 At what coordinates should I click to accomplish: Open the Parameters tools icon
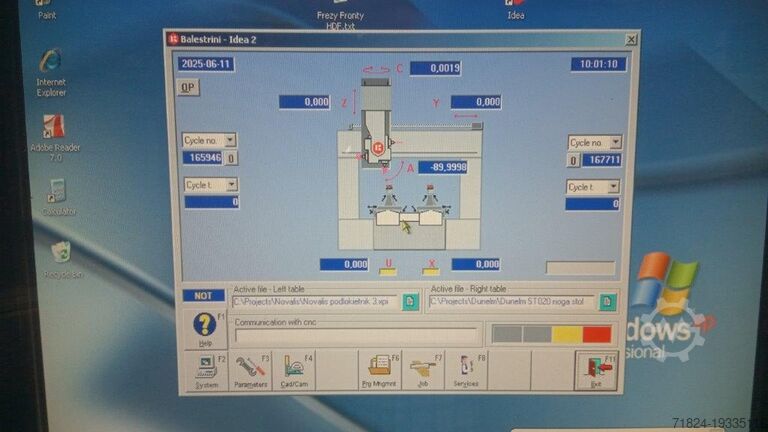(x=250, y=370)
